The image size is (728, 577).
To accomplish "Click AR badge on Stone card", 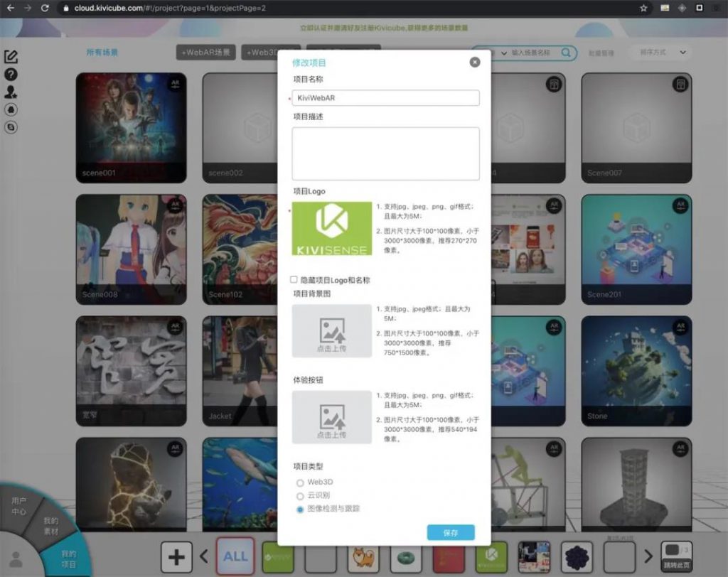I will (x=680, y=328).
